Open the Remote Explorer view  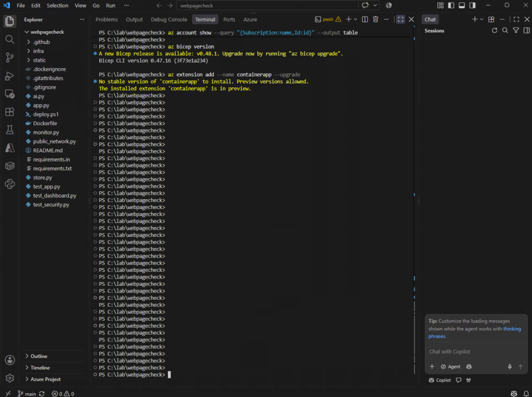(9, 94)
